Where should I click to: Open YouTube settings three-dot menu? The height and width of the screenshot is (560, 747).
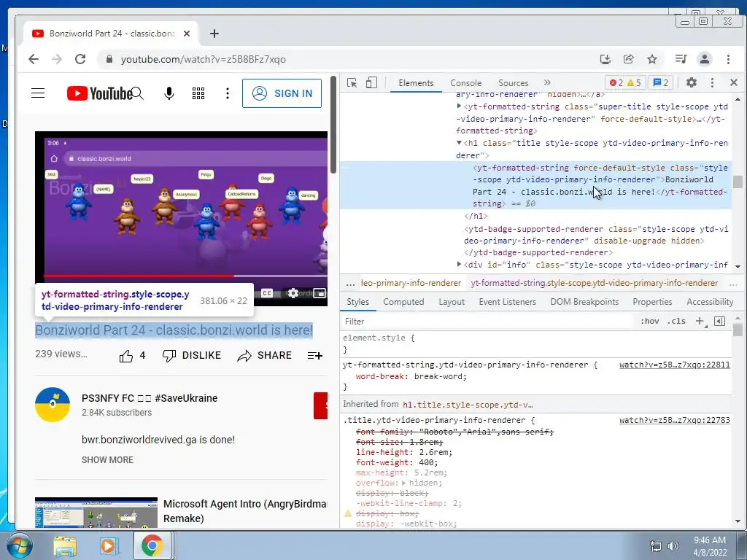click(228, 93)
